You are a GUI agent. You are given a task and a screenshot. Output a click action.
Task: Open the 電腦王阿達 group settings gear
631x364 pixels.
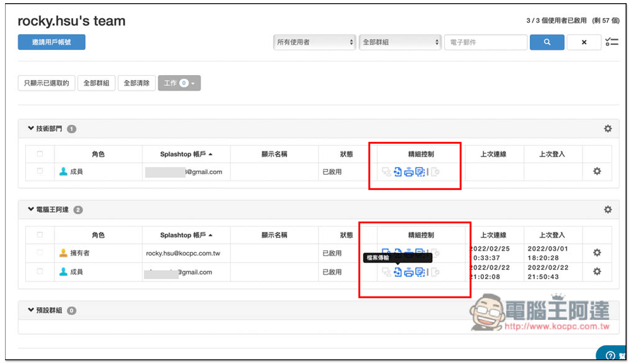(x=608, y=209)
